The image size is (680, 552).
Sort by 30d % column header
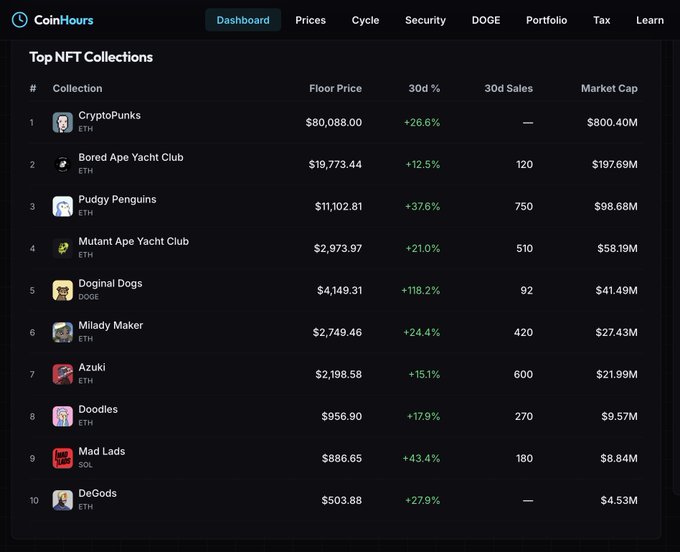pos(424,88)
